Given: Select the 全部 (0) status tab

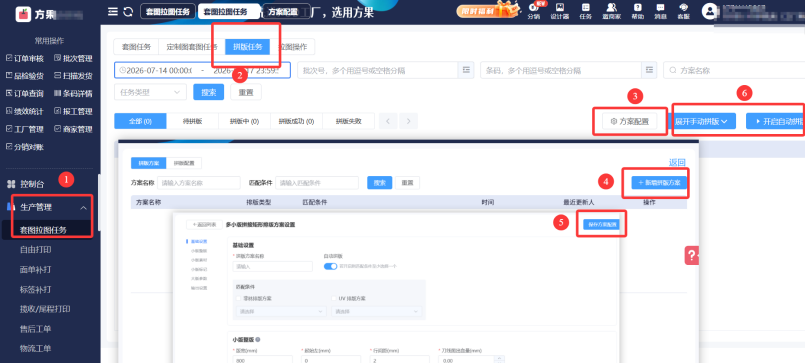Looking at the screenshot, I should [140, 121].
